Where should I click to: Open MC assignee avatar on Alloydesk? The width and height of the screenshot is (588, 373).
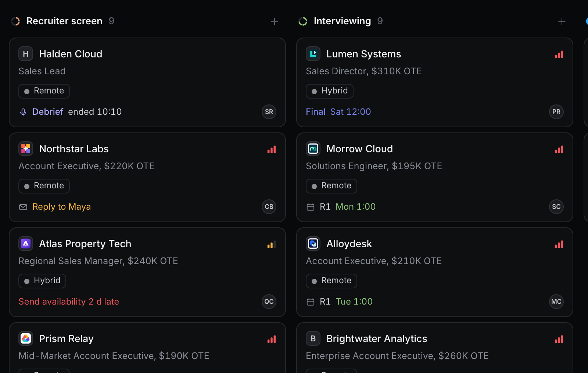556,302
